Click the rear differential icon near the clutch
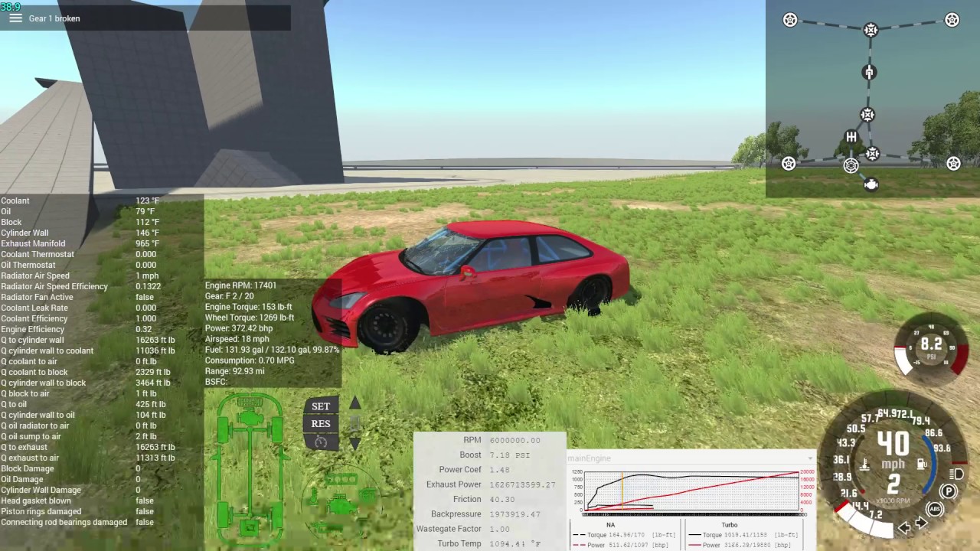The width and height of the screenshot is (980, 551). coord(872,154)
